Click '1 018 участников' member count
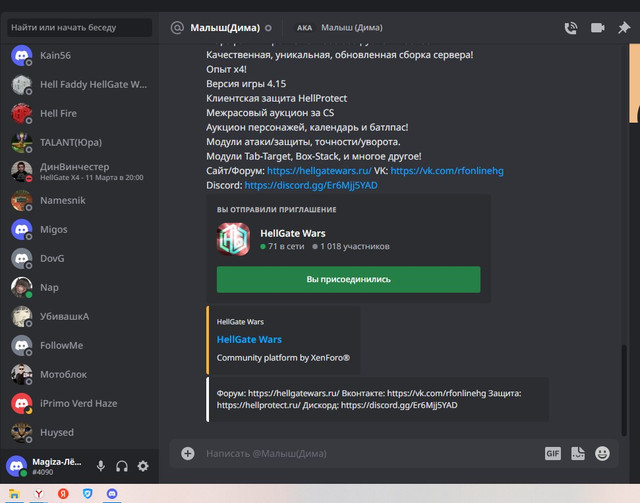The height and width of the screenshot is (503, 640). (x=355, y=247)
